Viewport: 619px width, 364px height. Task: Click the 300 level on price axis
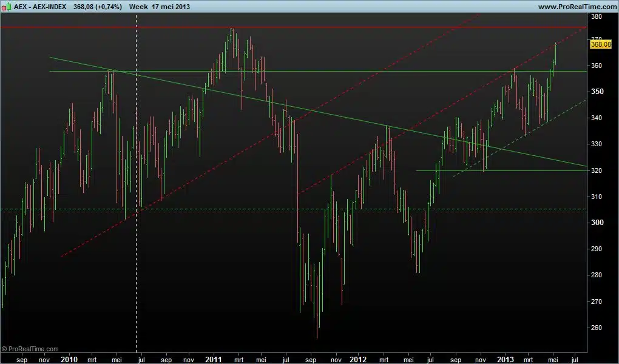(x=598, y=223)
